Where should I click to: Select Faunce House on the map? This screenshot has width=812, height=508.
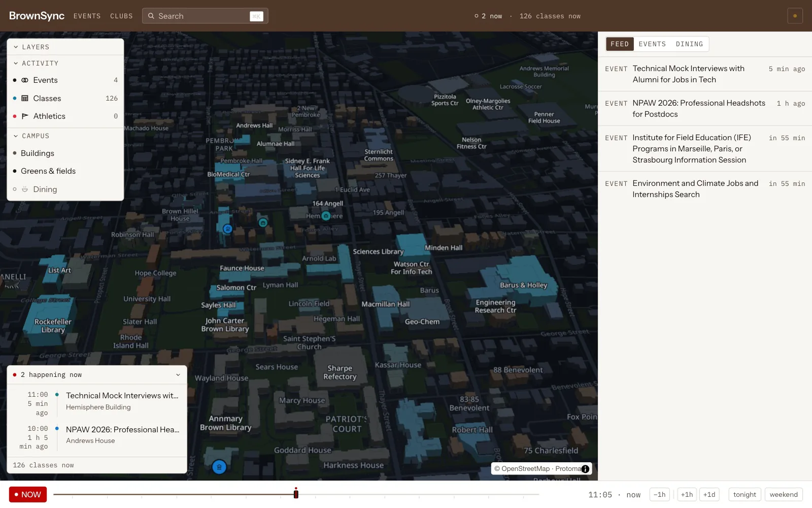(x=242, y=268)
